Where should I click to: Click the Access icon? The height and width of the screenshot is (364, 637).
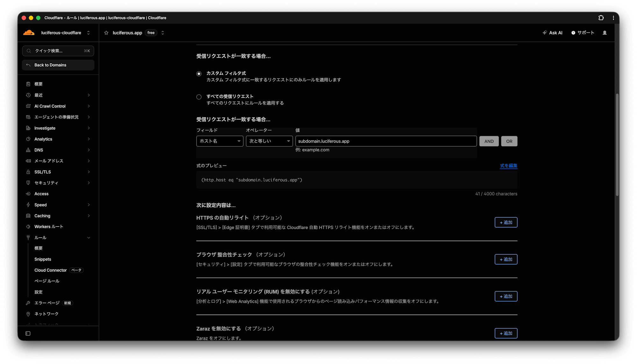click(28, 194)
